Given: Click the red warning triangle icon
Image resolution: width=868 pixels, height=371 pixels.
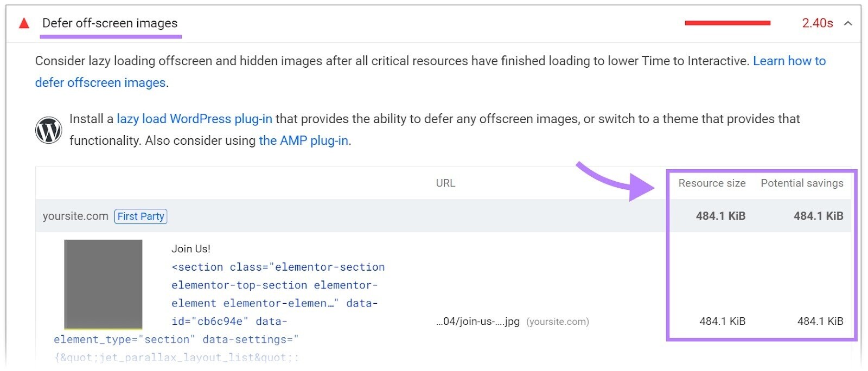Looking at the screenshot, I should pos(23,23).
